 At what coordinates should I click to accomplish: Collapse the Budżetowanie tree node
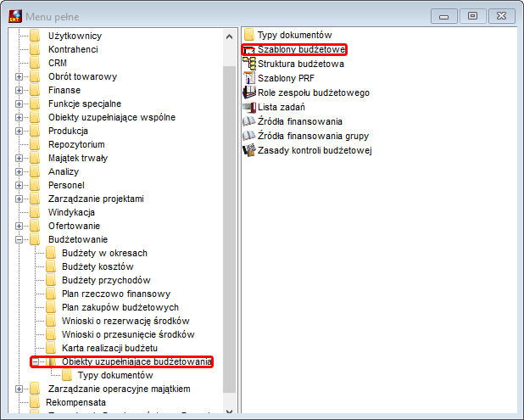(19, 239)
